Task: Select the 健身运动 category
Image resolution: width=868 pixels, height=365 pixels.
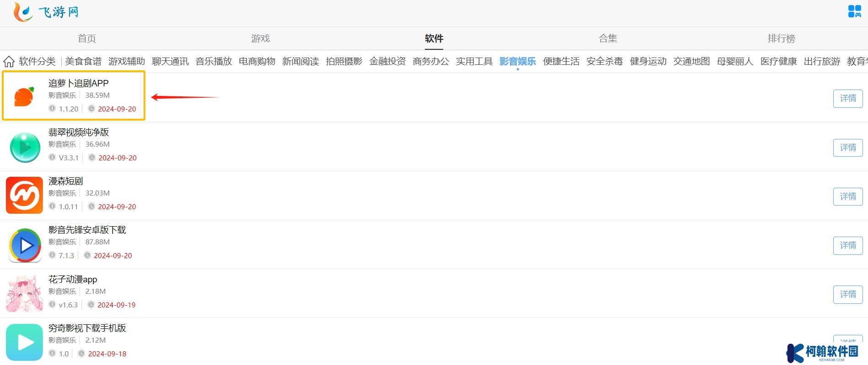Action: (x=648, y=61)
